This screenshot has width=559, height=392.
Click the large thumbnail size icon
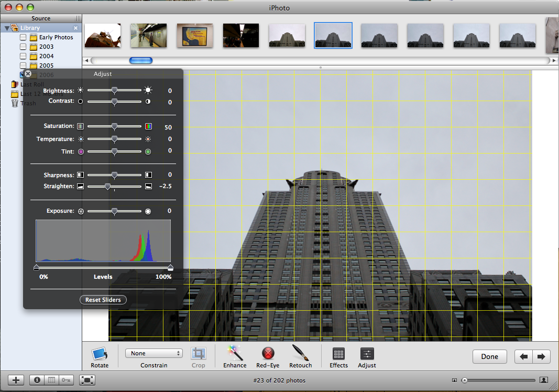[544, 380]
